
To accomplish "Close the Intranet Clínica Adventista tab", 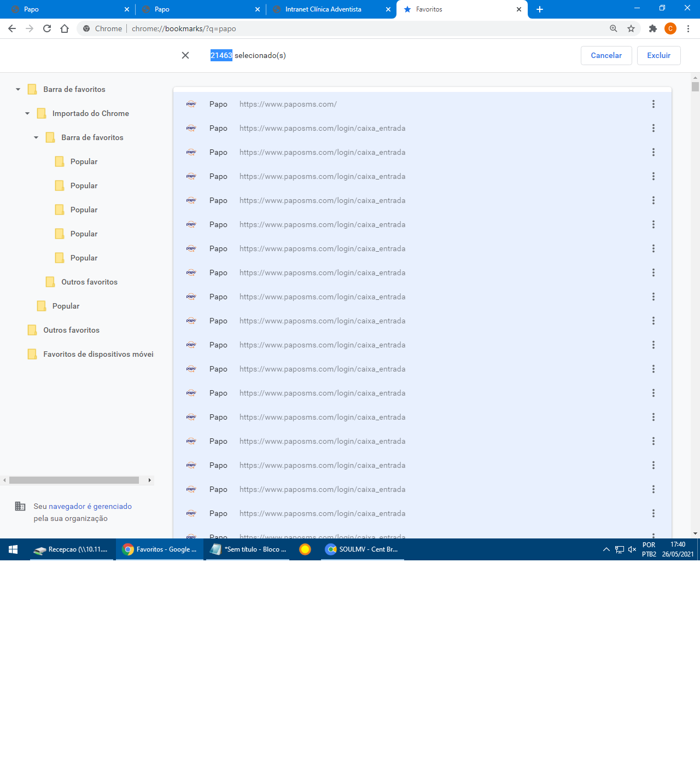I will coord(388,9).
